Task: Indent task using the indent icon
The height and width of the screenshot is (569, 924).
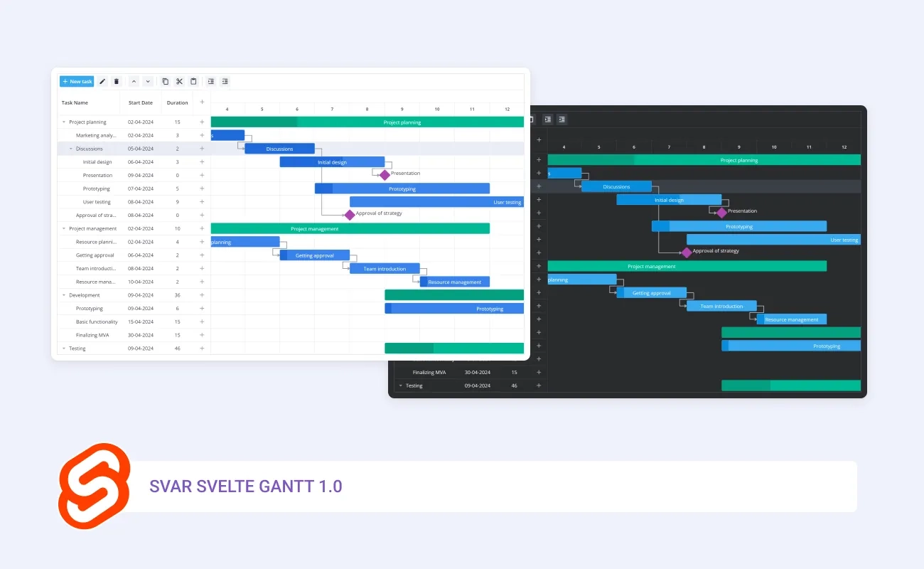Action: pos(211,82)
